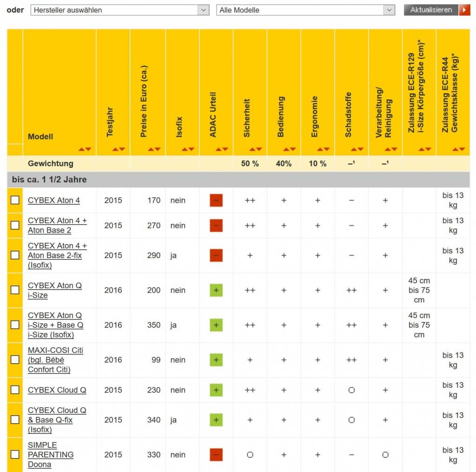
Task: Tick the Aton Q i-Size + Base Q checkbox
Action: pyautogui.click(x=15, y=325)
